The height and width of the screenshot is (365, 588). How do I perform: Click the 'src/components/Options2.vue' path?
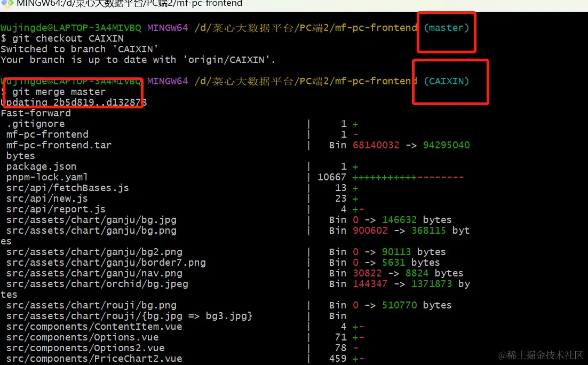point(85,348)
